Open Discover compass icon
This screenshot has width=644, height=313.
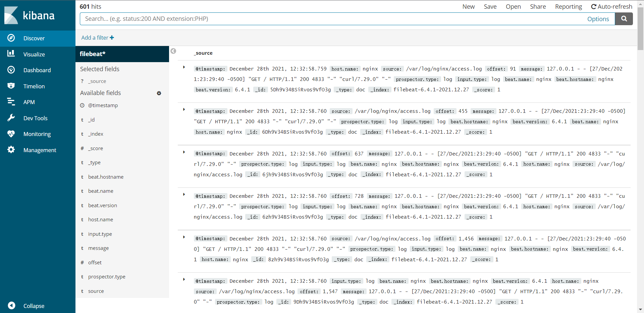tap(11, 38)
